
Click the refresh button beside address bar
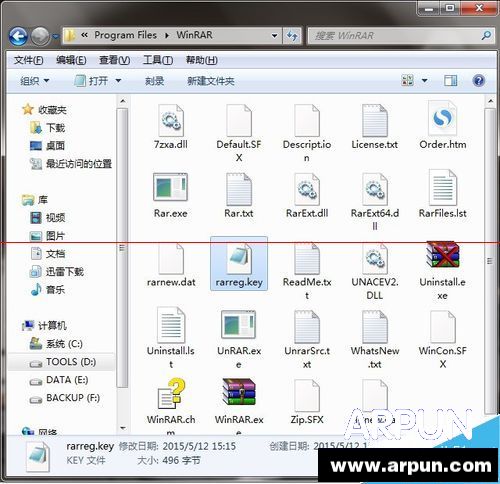point(292,35)
